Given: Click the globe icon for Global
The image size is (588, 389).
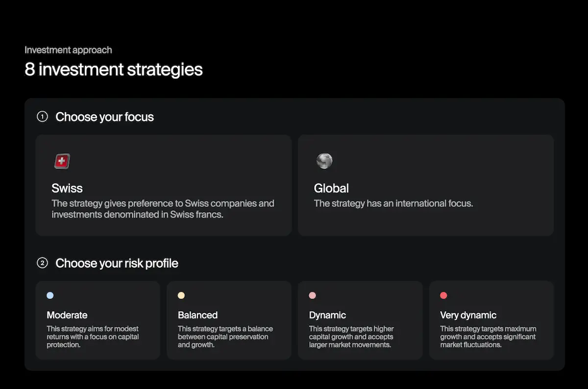Looking at the screenshot, I should click(324, 161).
